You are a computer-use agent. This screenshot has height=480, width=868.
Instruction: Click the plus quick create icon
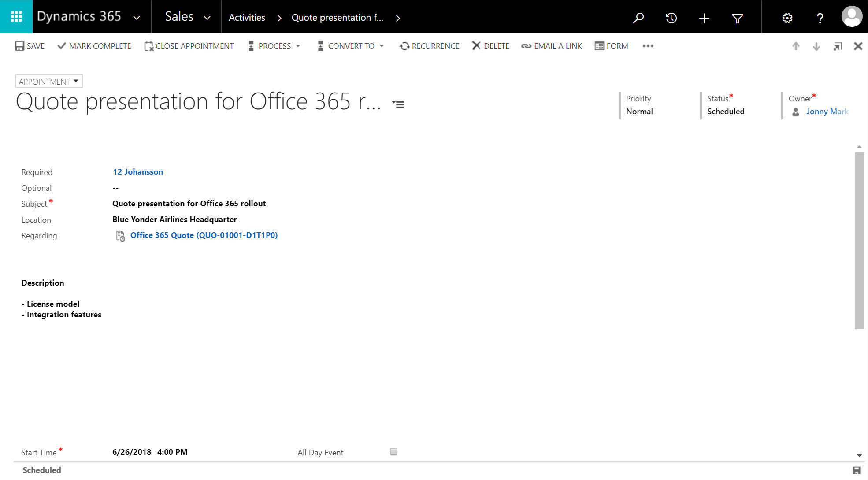coord(704,18)
